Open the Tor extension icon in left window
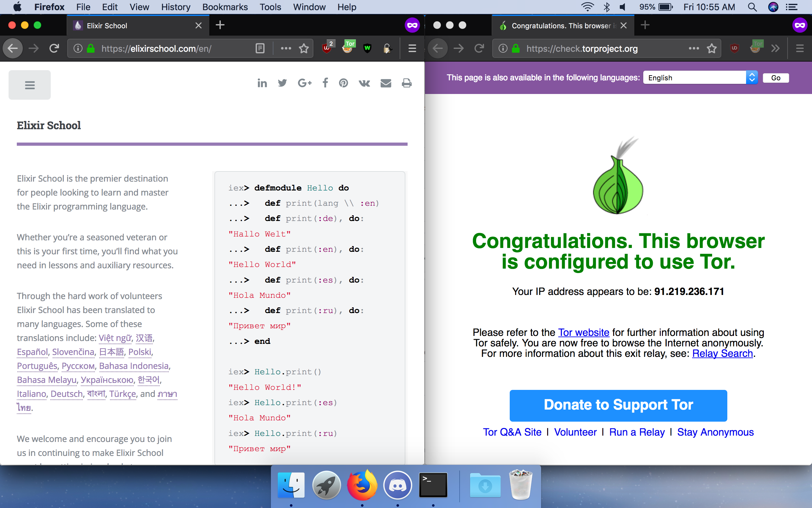 (x=348, y=47)
